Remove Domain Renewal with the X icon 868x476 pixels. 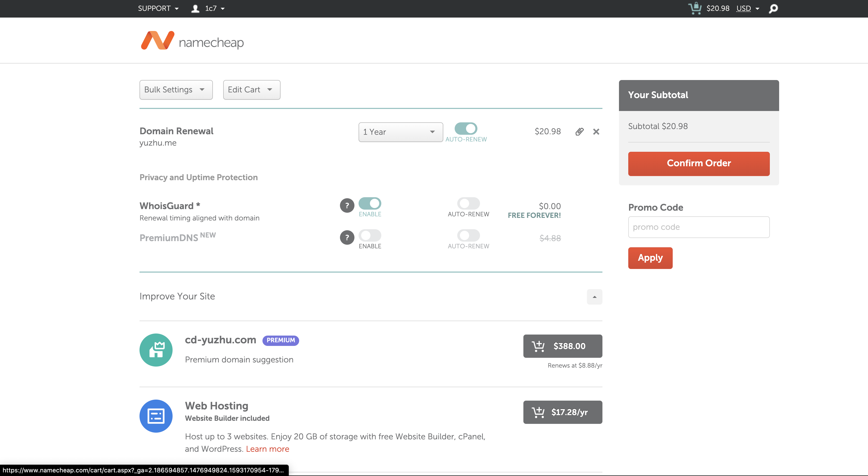click(596, 132)
